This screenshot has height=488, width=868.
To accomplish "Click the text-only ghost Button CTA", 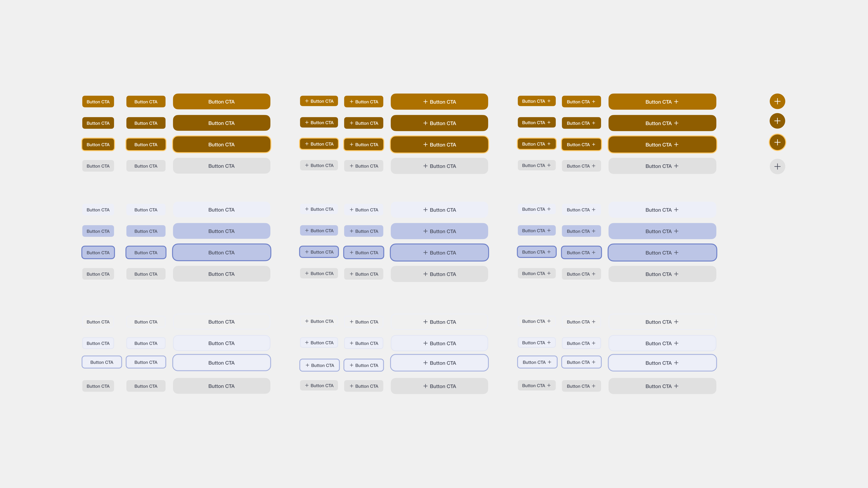I will coord(98,322).
